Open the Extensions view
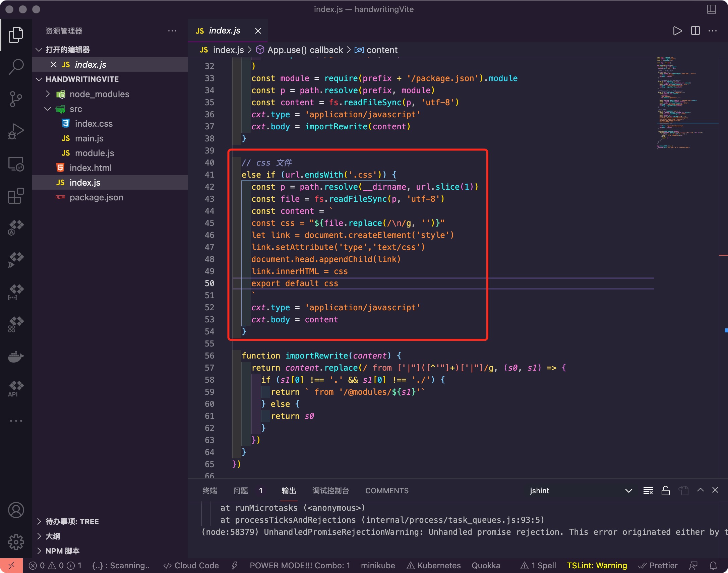Screen dimensions: 728x573 point(16,196)
